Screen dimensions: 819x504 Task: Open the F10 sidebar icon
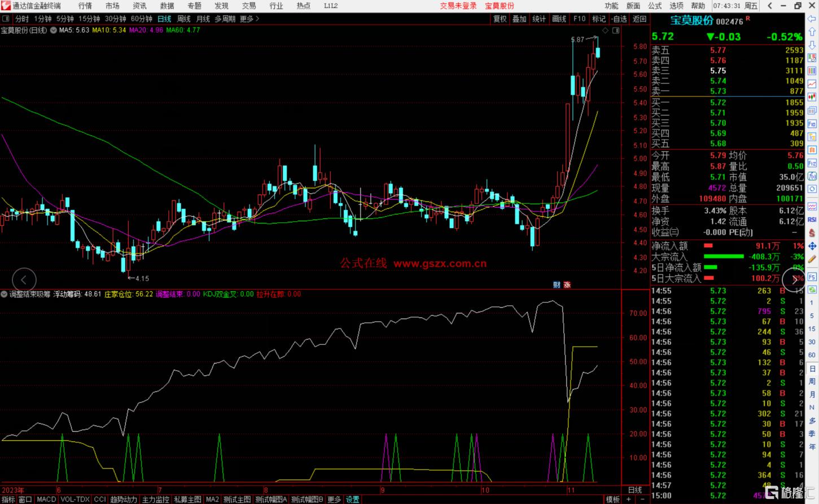[x=812, y=124]
